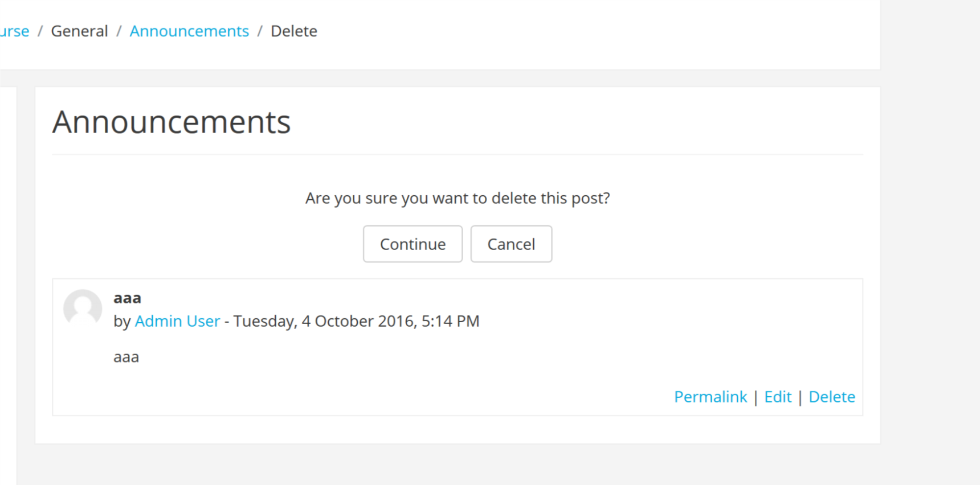Click the slash between General and Announcements

(119, 31)
